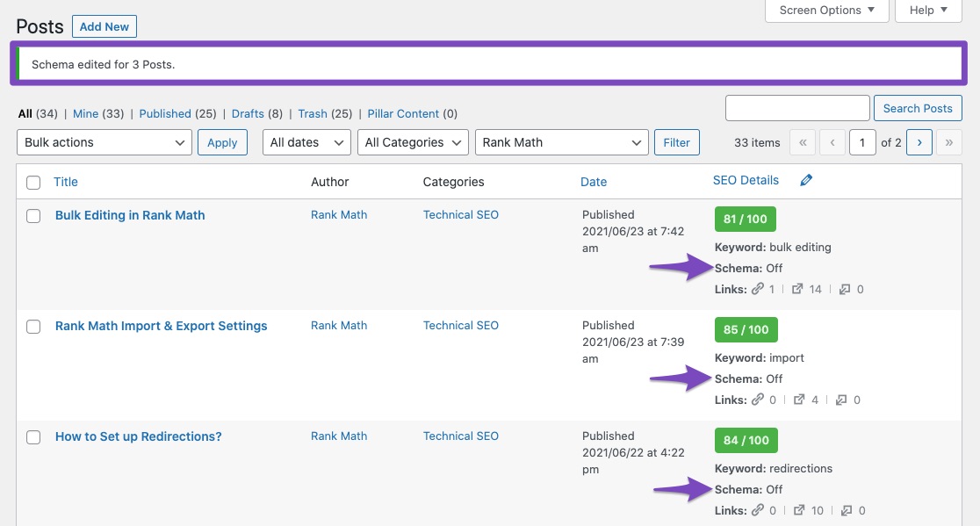Click 'Schema edited for 3 Posts.' notice text

[103, 64]
